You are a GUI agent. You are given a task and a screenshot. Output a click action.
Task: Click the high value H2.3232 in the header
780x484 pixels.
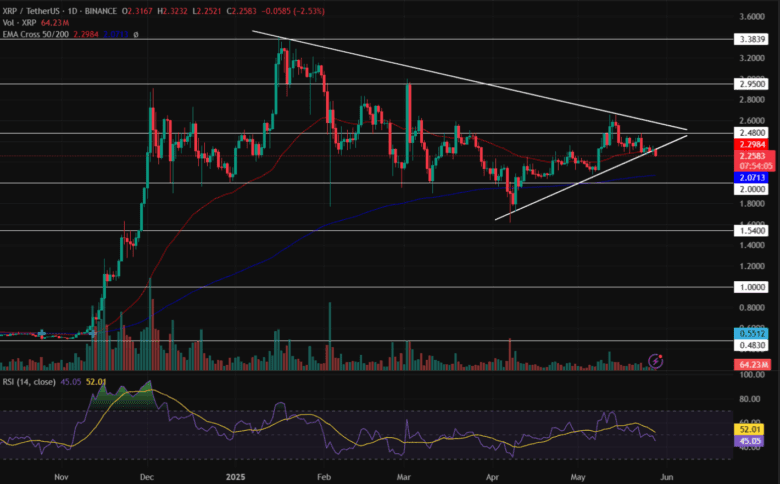(x=172, y=11)
